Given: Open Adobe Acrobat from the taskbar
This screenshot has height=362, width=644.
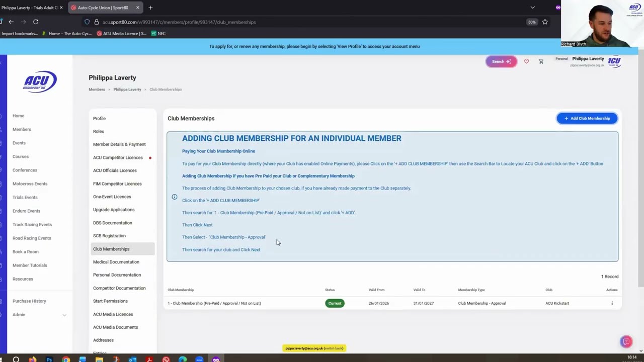Looking at the screenshot, I should [x=149, y=359].
